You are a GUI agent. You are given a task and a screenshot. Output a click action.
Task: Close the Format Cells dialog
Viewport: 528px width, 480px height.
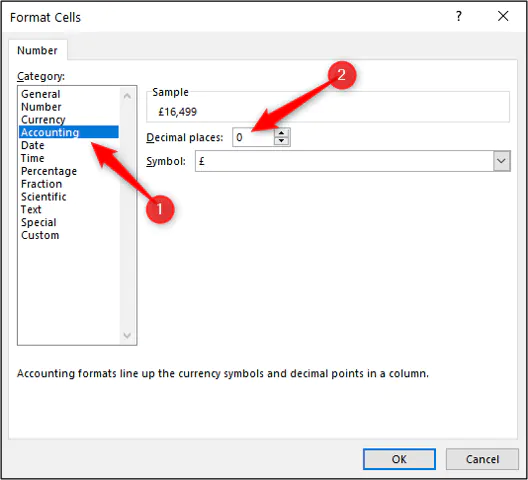[503, 16]
